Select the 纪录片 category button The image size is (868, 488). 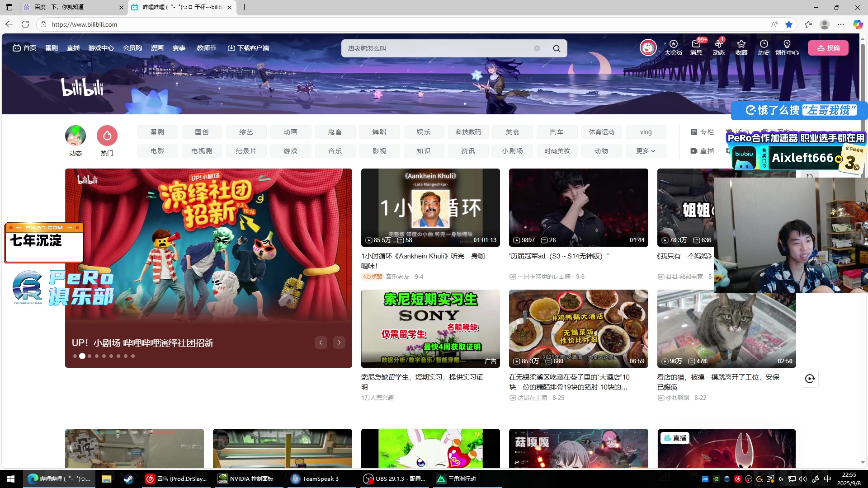(x=246, y=151)
